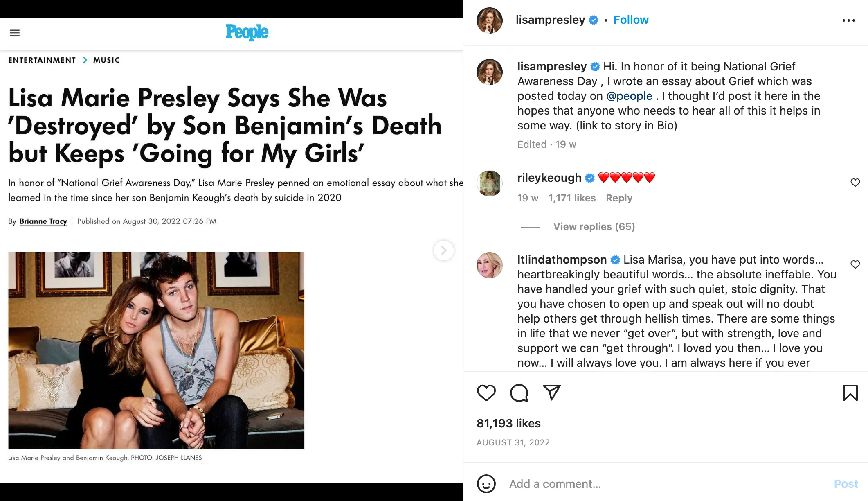Screen dimensions: 868x501
Task: Advance the article image carousel arrow
Action: click(443, 250)
